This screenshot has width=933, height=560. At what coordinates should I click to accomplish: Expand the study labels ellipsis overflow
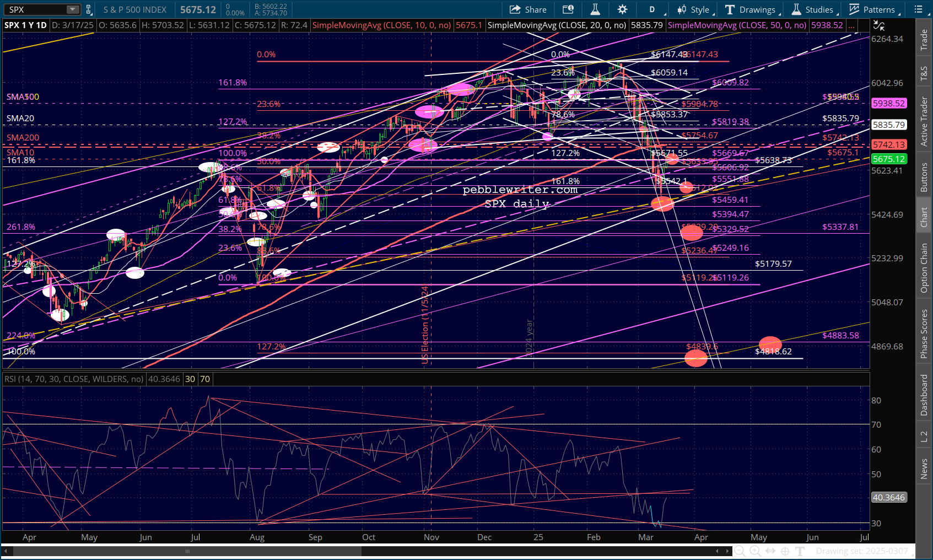coord(852,25)
